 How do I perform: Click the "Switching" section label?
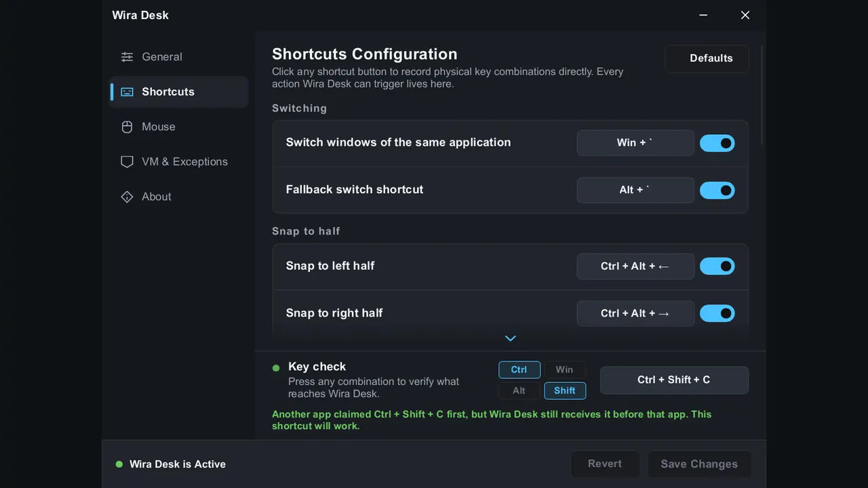(x=299, y=108)
